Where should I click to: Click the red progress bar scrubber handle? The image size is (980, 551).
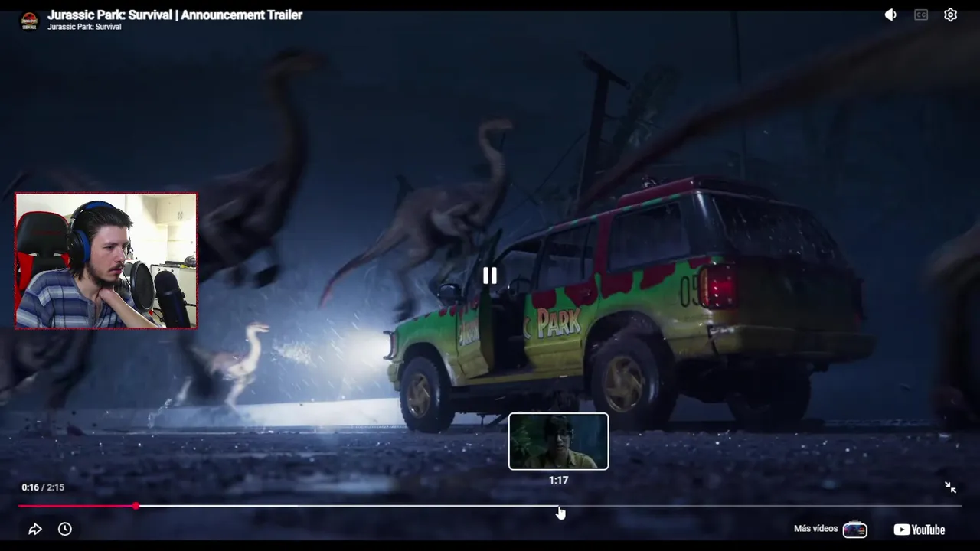click(x=136, y=506)
